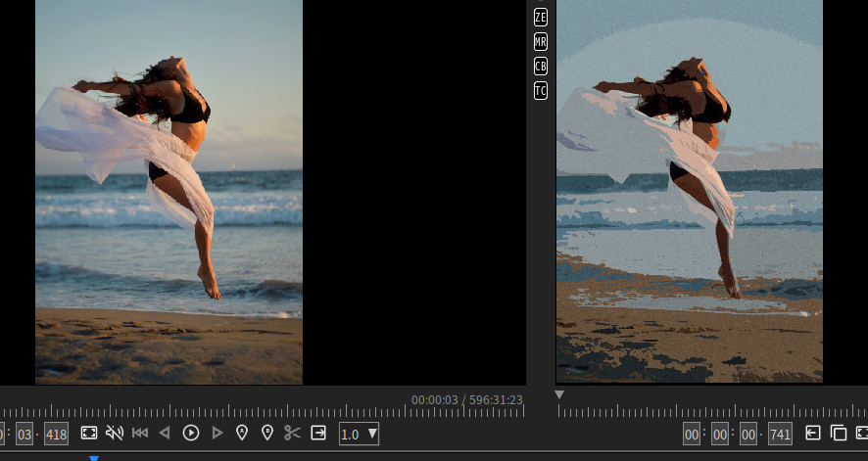
Task: Step back one frame with the left triangle
Action: point(165,433)
